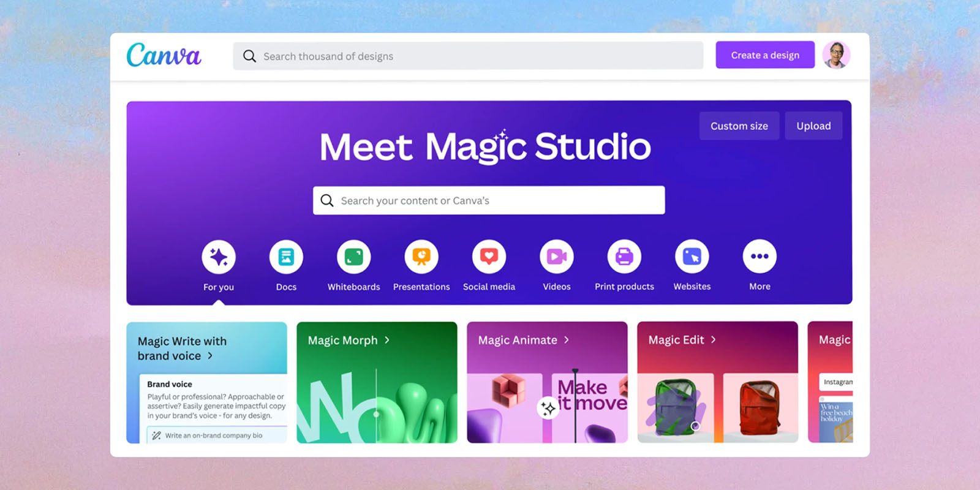Select the Social media heart icon
Image resolution: width=980 pixels, height=490 pixels.
489,257
